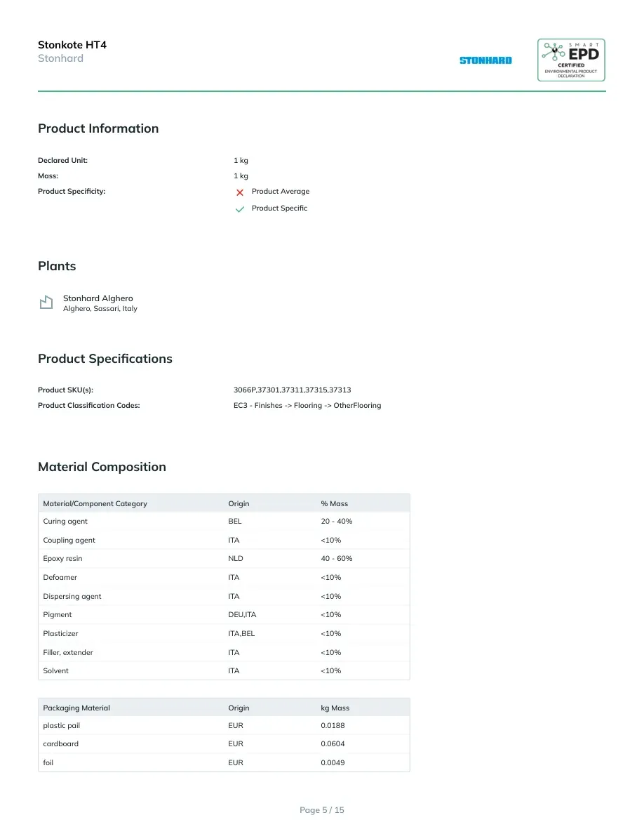Click the % Mass column header

click(x=334, y=503)
